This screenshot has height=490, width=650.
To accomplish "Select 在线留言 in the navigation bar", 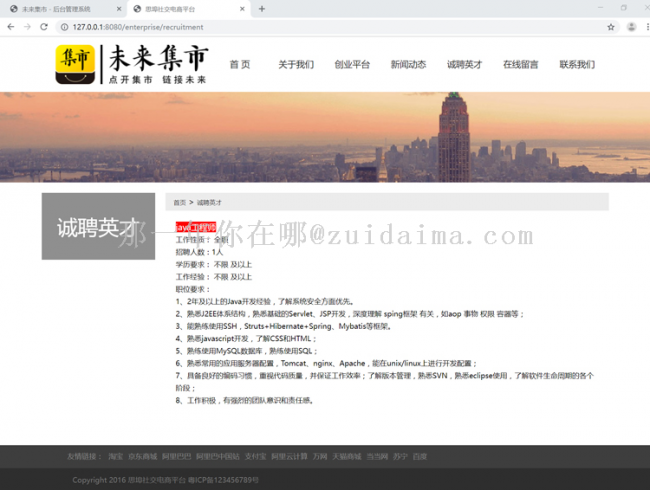I will point(520,64).
